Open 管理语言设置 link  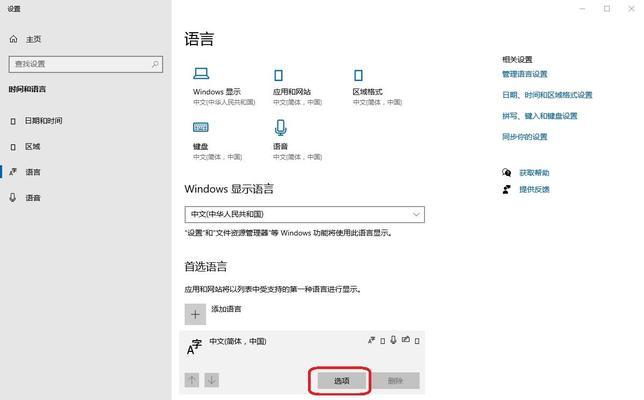(x=524, y=74)
